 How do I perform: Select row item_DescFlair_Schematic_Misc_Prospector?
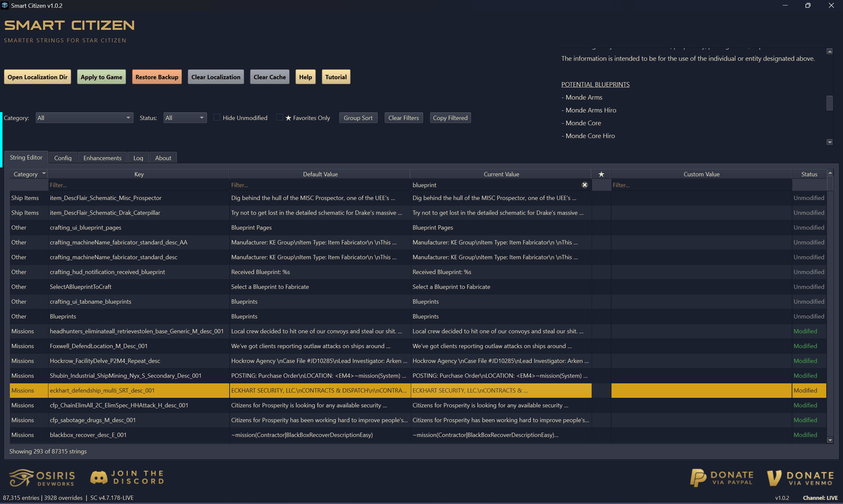pos(418,198)
